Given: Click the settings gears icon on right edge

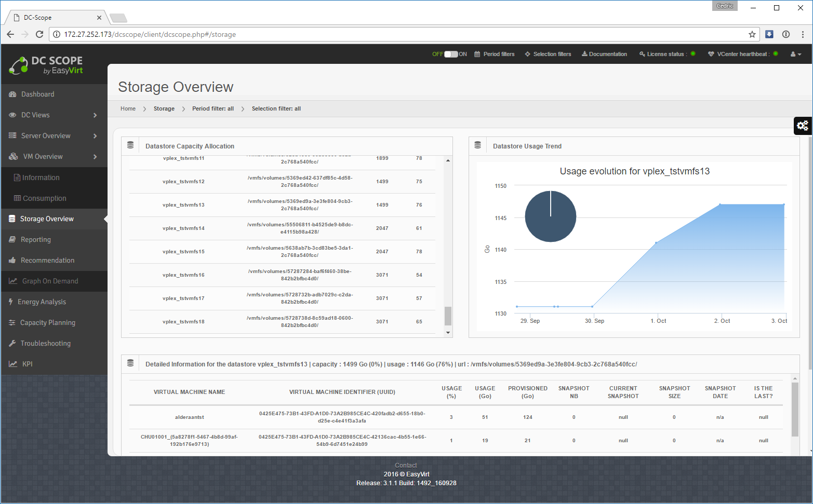Looking at the screenshot, I should [803, 126].
